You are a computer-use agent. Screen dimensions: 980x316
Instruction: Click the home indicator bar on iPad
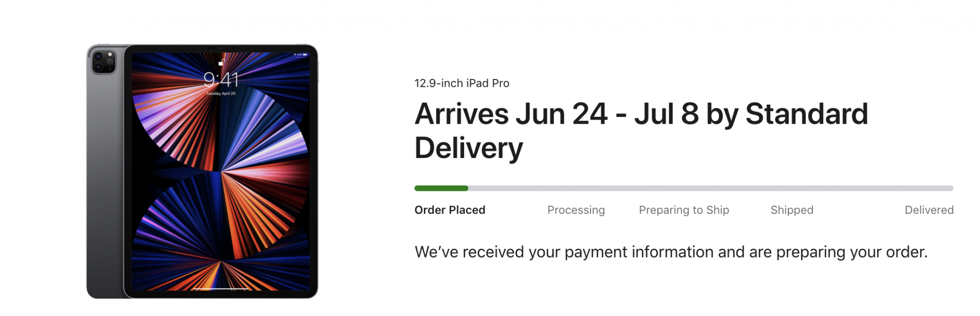point(220,289)
